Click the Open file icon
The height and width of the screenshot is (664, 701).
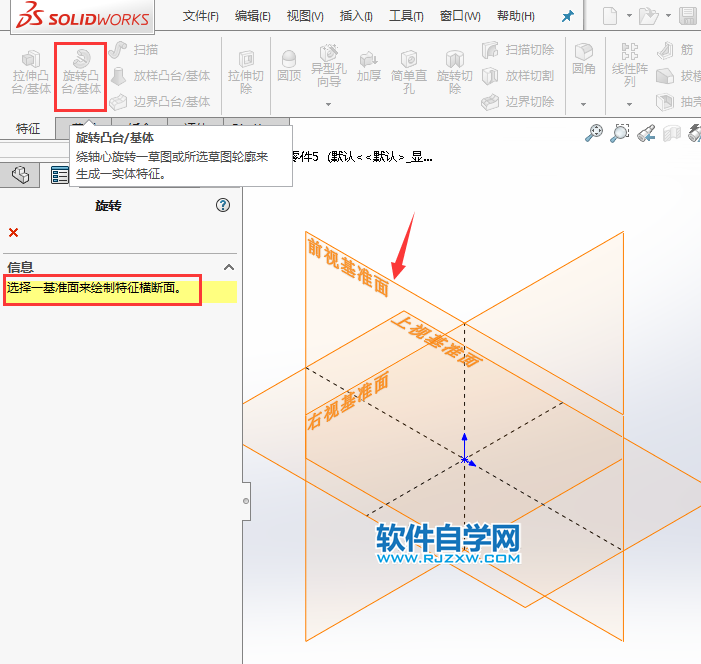(648, 16)
